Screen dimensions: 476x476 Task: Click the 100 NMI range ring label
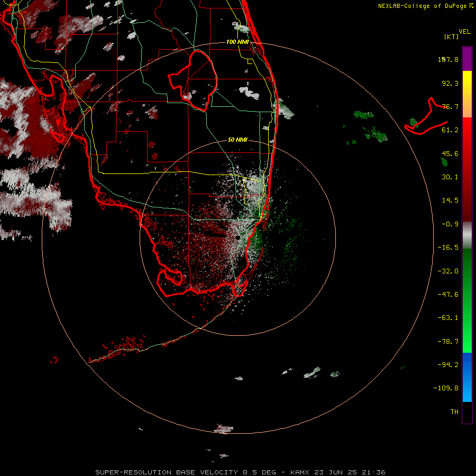click(x=237, y=42)
